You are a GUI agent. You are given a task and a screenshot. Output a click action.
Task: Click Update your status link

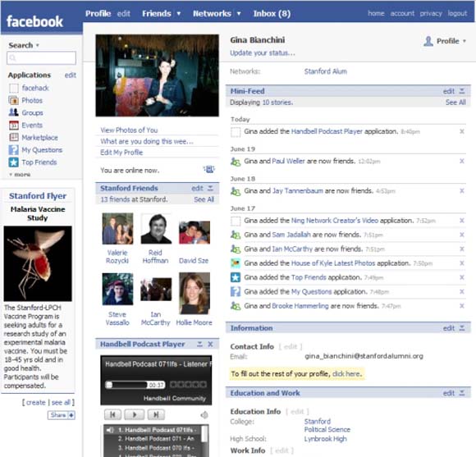263,53
